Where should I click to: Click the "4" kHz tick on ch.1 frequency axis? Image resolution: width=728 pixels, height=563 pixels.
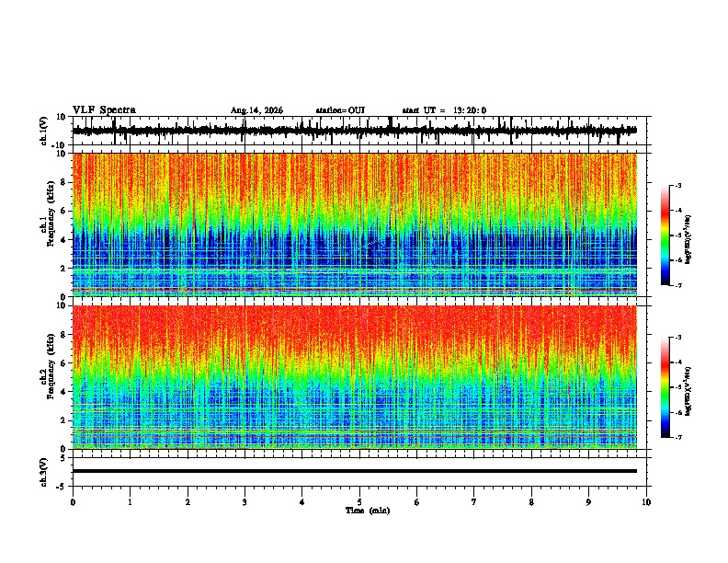(x=64, y=239)
